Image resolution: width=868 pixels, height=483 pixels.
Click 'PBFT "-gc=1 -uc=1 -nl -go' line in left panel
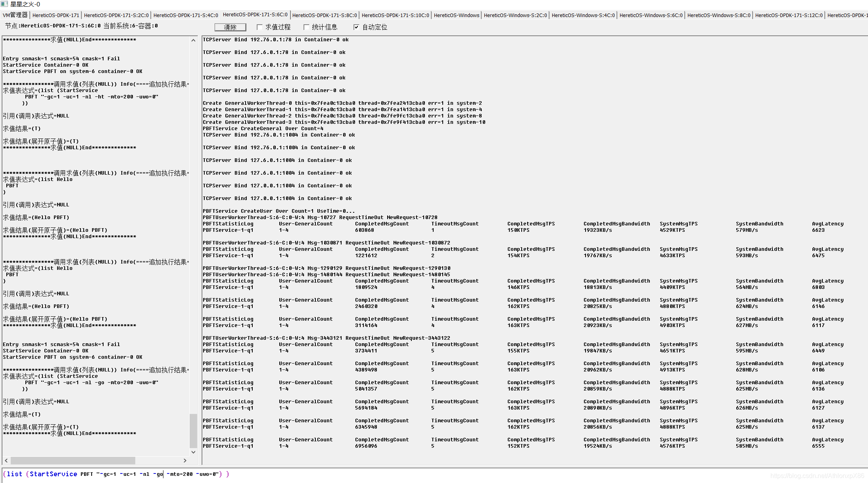(92, 382)
